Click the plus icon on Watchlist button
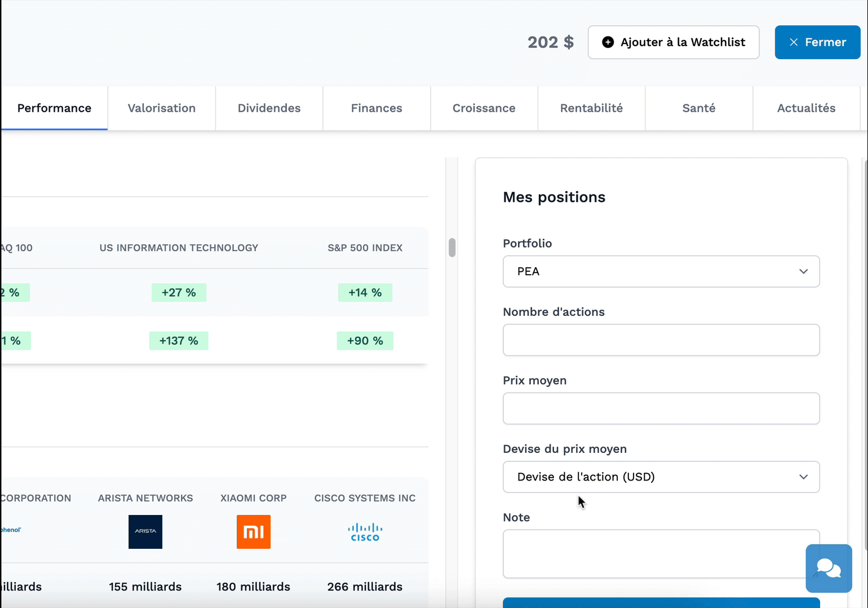 click(x=608, y=42)
